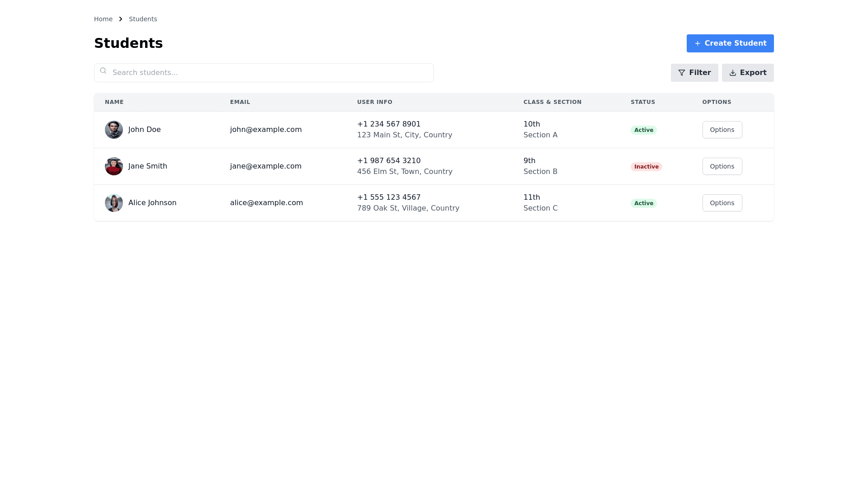Click the breadcrumb chevron separator
Screen dimensions: 868x488
click(121, 19)
